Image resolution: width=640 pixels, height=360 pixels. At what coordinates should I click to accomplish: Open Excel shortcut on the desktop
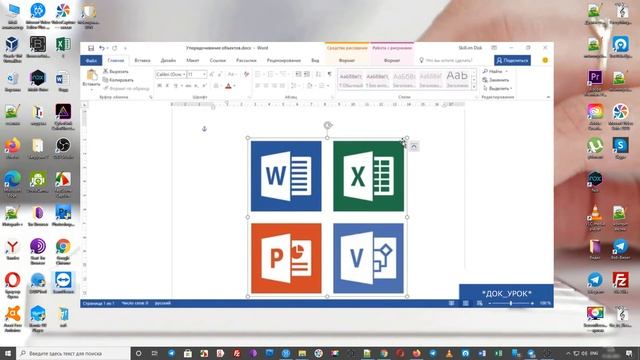click(x=63, y=45)
